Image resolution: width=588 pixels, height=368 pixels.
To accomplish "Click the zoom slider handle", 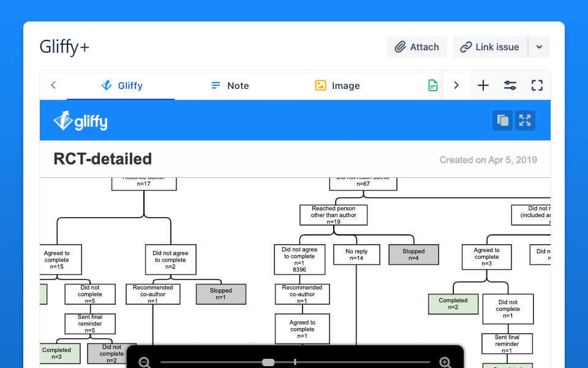I will coord(268,362).
